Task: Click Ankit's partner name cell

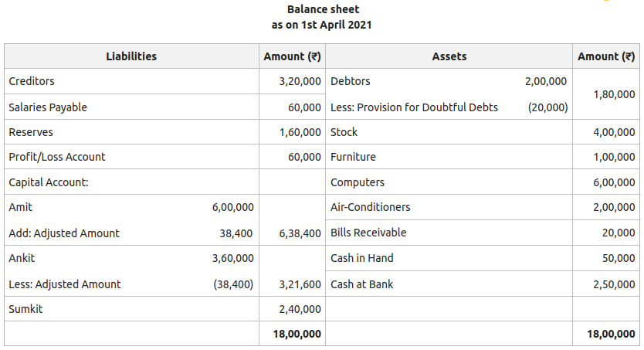Action: tap(22, 258)
